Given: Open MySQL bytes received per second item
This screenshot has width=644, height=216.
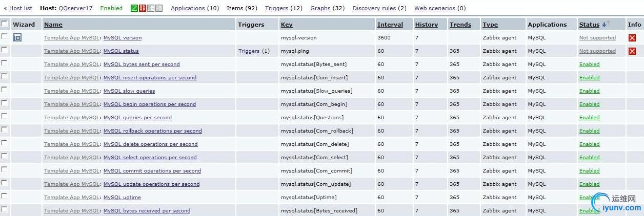Looking at the screenshot, I should click(x=147, y=211).
